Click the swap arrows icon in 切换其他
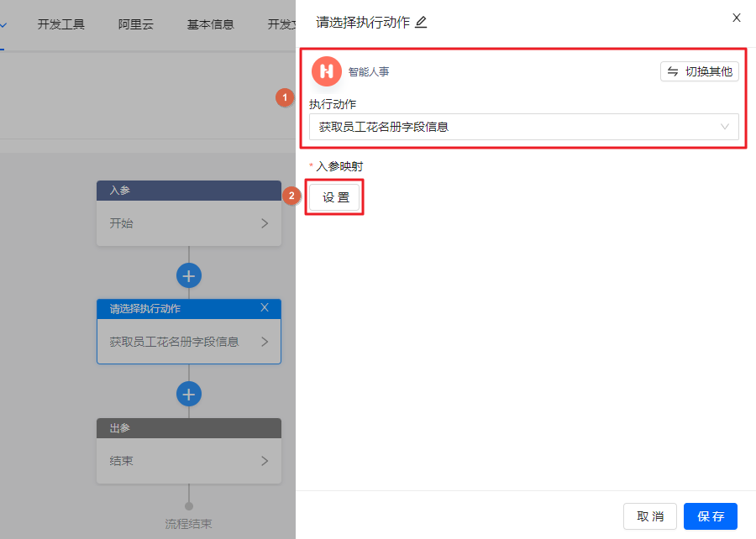This screenshot has height=539, width=756. [x=672, y=71]
